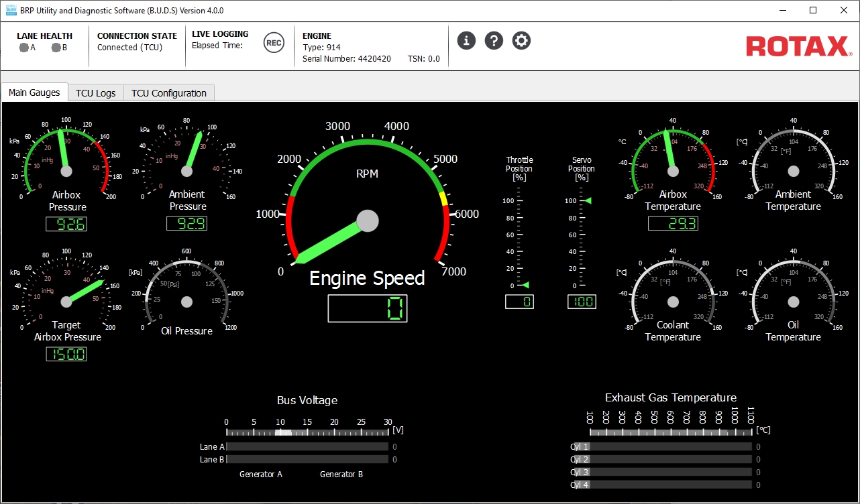Click the Lane A bus voltage bar
Screen dimensions: 860x504
pyautogui.click(x=307, y=446)
